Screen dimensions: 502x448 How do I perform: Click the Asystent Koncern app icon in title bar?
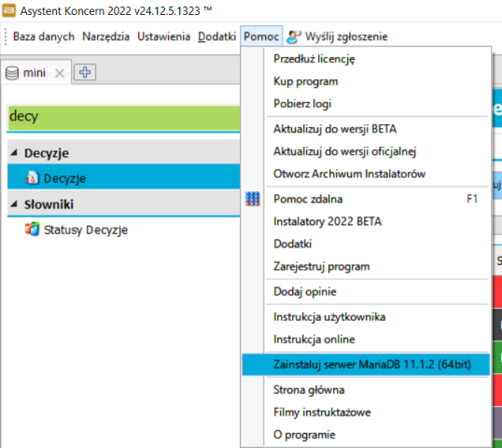(x=8, y=10)
